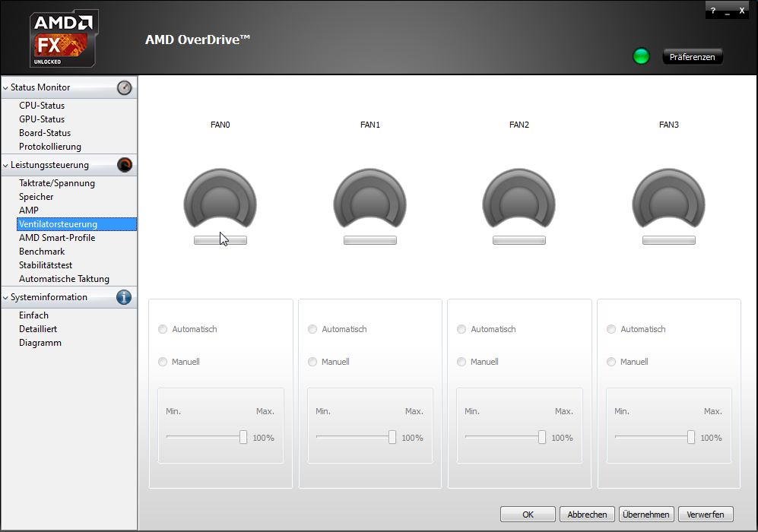
Task: Open AMD Smart-Profile
Action: [x=57, y=238]
